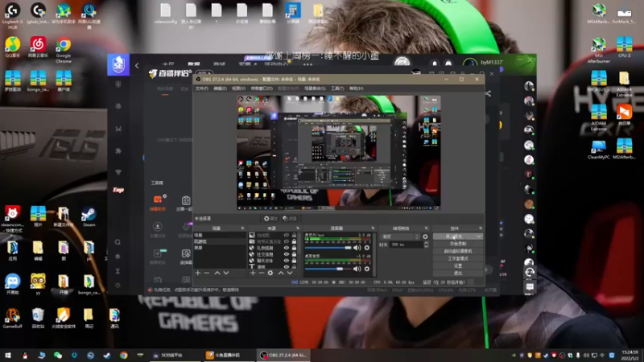Open 工具(T) menu in OBS

pos(337,88)
